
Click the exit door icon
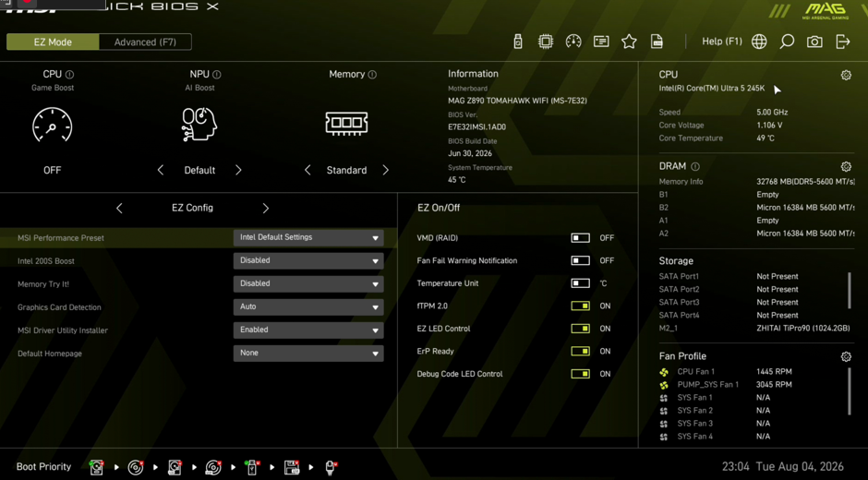pos(842,42)
